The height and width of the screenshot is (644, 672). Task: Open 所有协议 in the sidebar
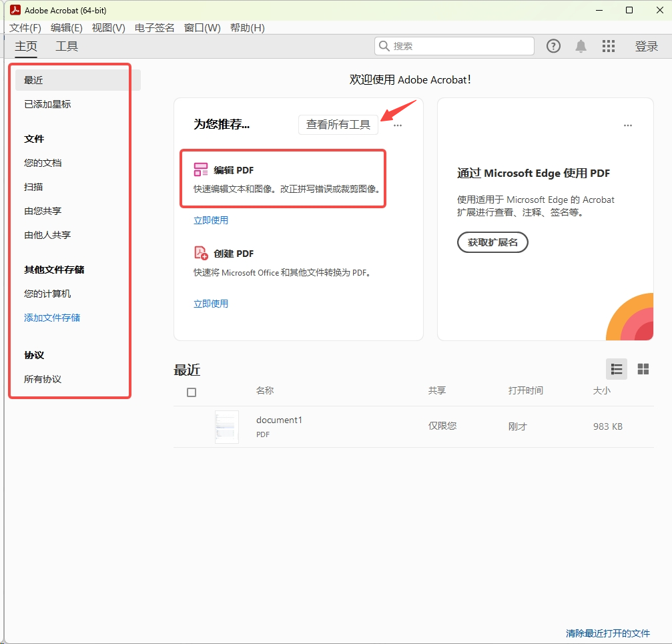pyautogui.click(x=43, y=379)
